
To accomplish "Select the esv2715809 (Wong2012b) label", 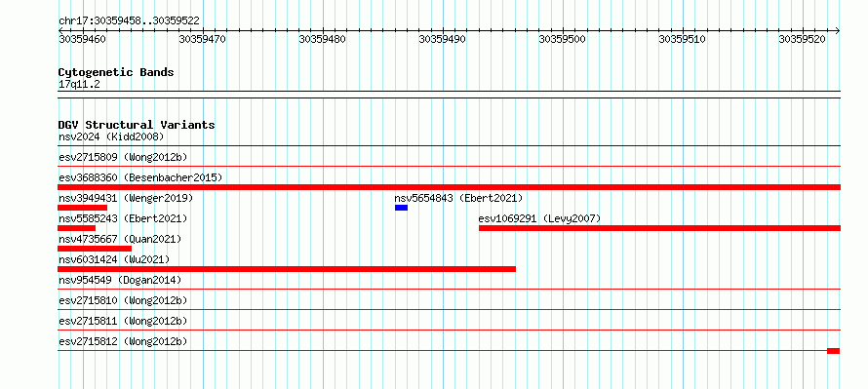I will [x=123, y=157].
